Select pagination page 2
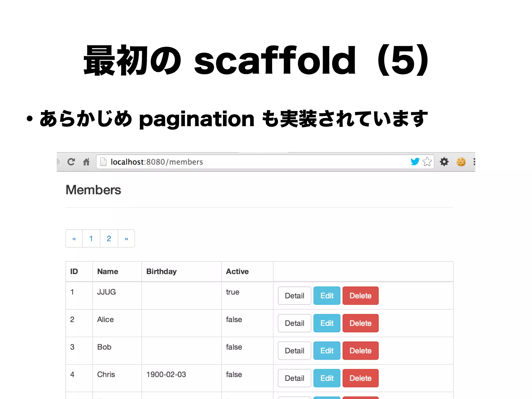Viewport: 532px width, 399px height. point(109,238)
